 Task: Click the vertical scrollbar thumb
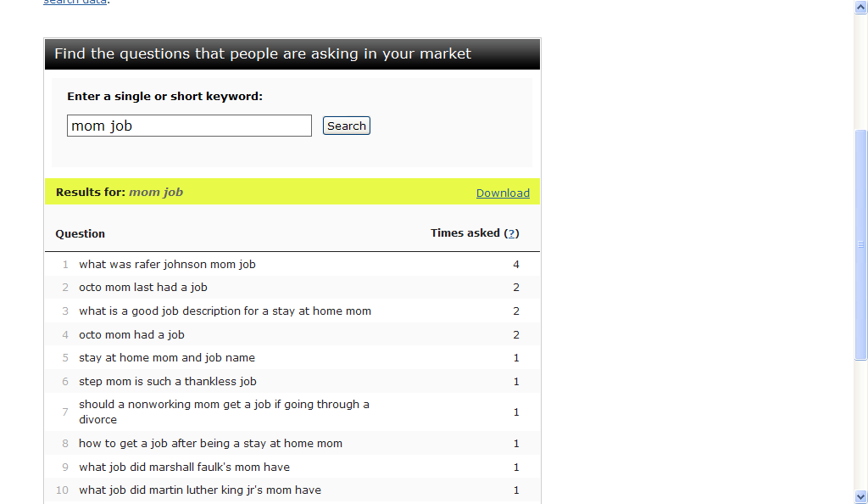pos(861,244)
